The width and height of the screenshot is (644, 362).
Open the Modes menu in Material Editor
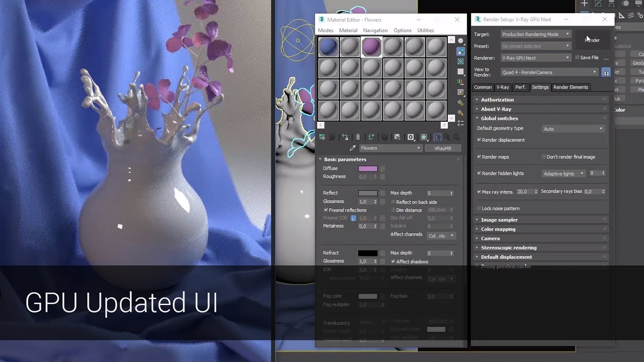(x=326, y=31)
